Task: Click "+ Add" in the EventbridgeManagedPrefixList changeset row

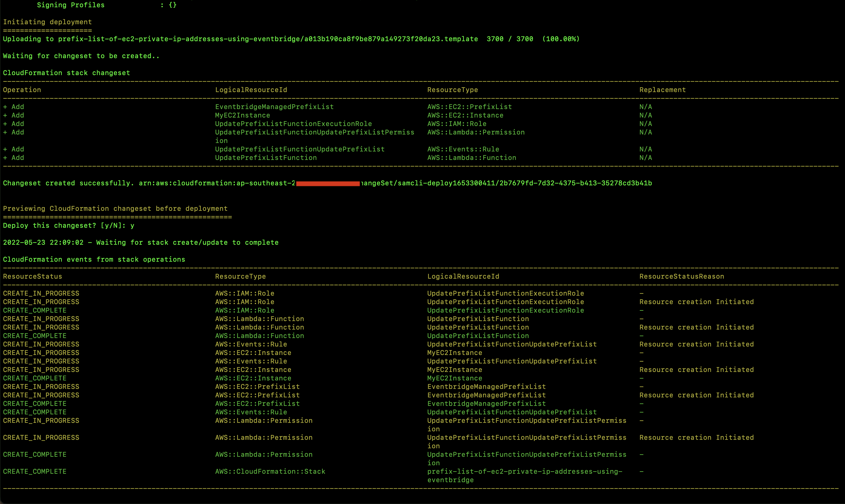Action: coord(14,107)
